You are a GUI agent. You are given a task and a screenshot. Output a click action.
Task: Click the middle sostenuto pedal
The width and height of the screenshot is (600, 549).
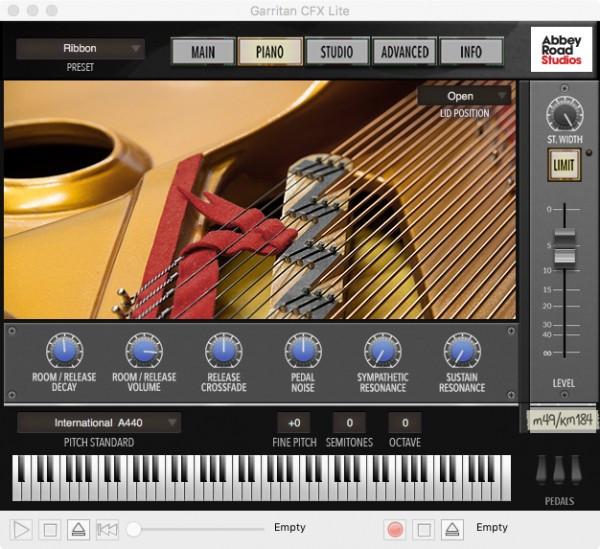click(559, 469)
